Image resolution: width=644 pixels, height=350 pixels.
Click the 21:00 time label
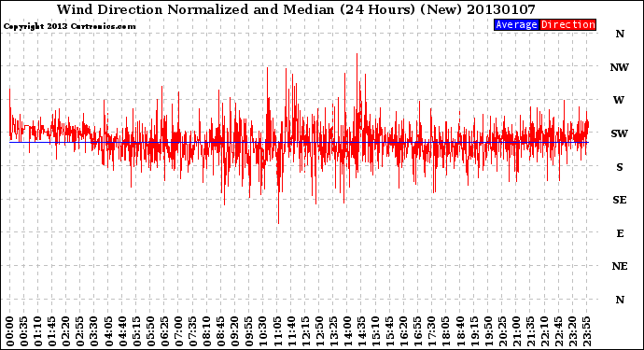pos(516,331)
